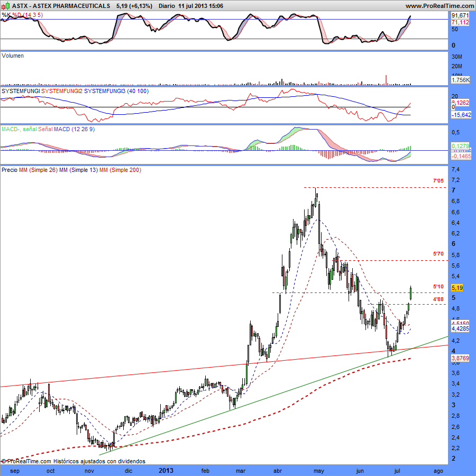Select the 1.756K volume value box
Screen dimensions: 476x476
coord(460,80)
